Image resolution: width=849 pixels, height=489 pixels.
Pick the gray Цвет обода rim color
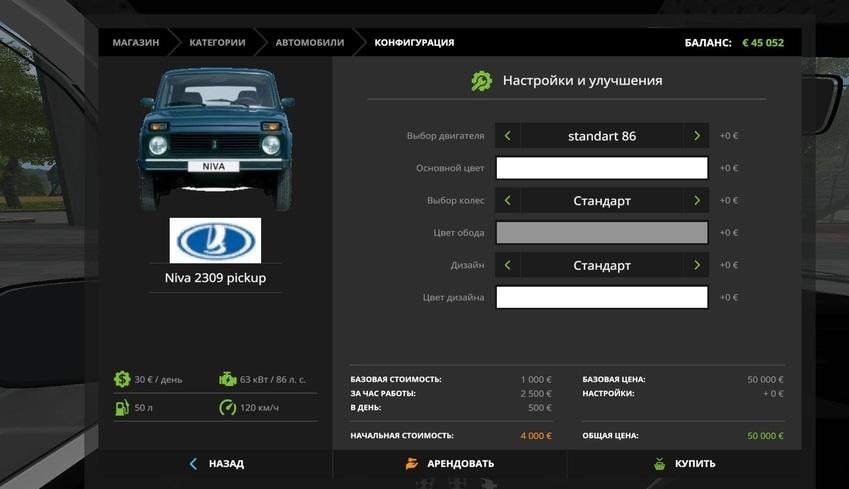pos(602,233)
